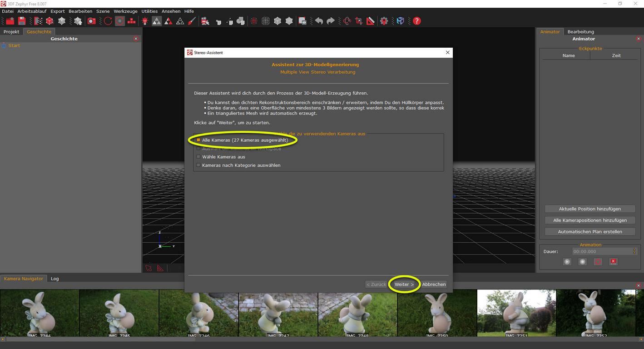Click the white wireframe sphere icon

click(266, 21)
